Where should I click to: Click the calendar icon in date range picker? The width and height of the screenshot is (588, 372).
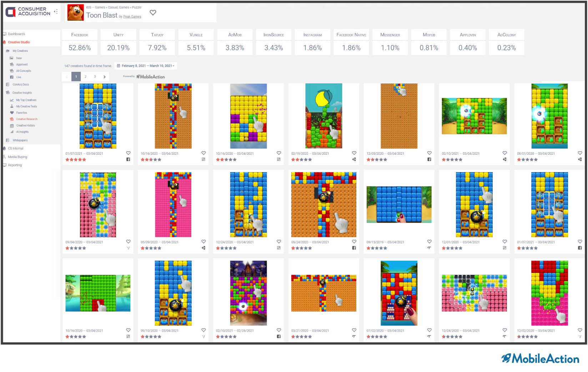[x=119, y=66]
